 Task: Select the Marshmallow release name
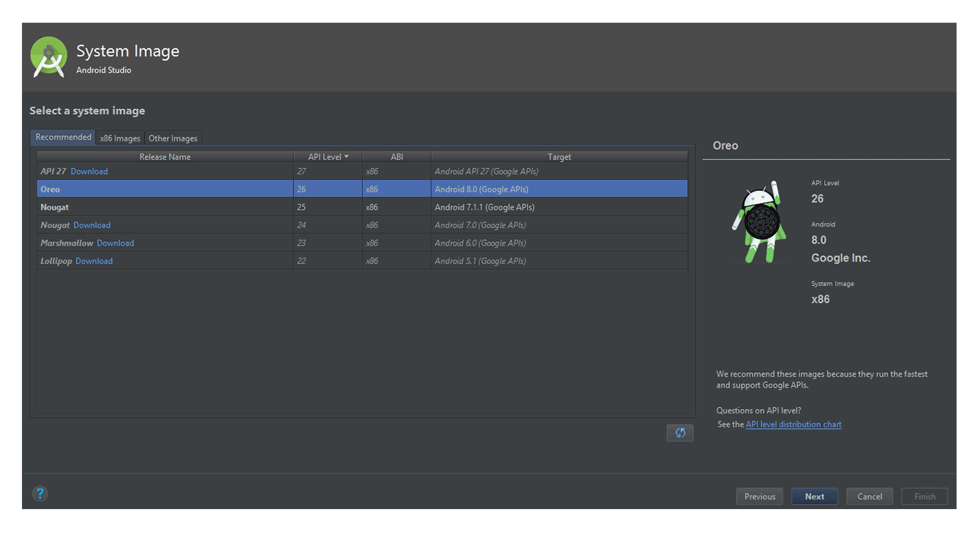[67, 243]
